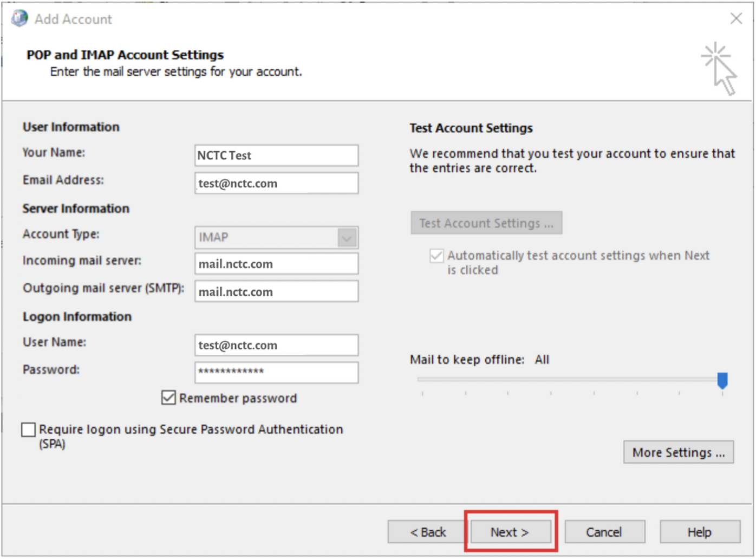Open Help for account settings

699,531
